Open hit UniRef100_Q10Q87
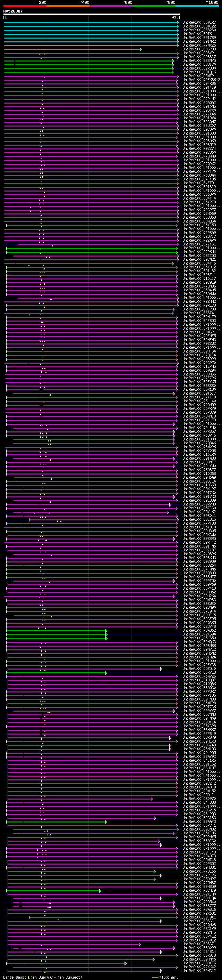Viewport: 222px width, 980px height. pos(199,680)
